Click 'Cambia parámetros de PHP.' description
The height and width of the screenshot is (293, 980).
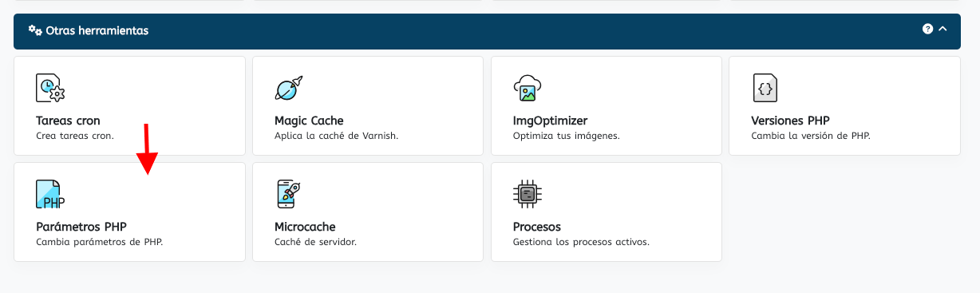point(100,242)
